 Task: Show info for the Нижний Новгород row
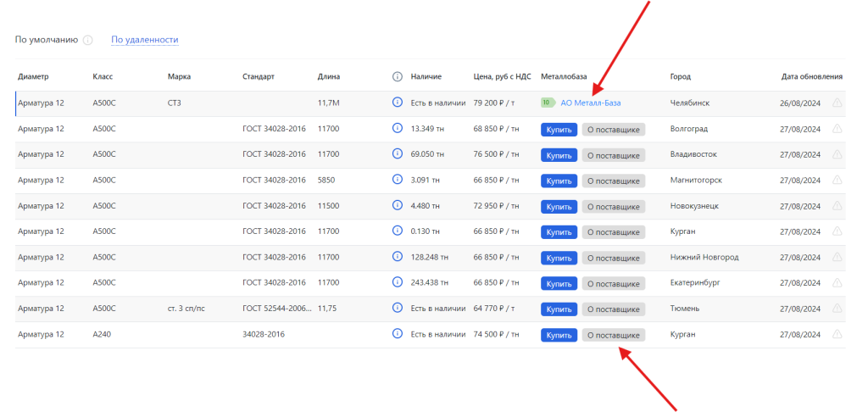pos(397,257)
